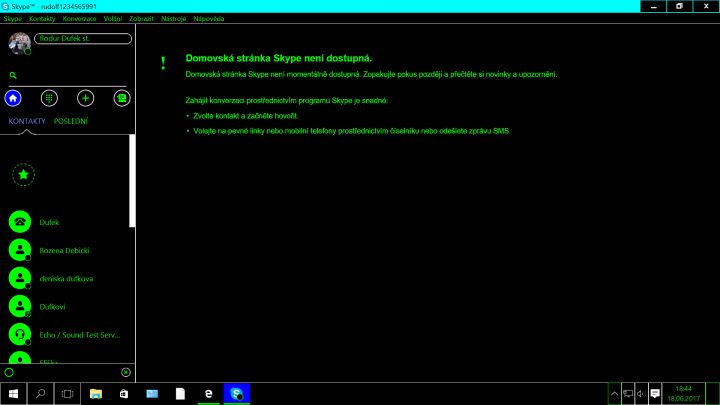This screenshot has width=720, height=405.
Task: Open Task View on the taskbar
Action: point(68,394)
